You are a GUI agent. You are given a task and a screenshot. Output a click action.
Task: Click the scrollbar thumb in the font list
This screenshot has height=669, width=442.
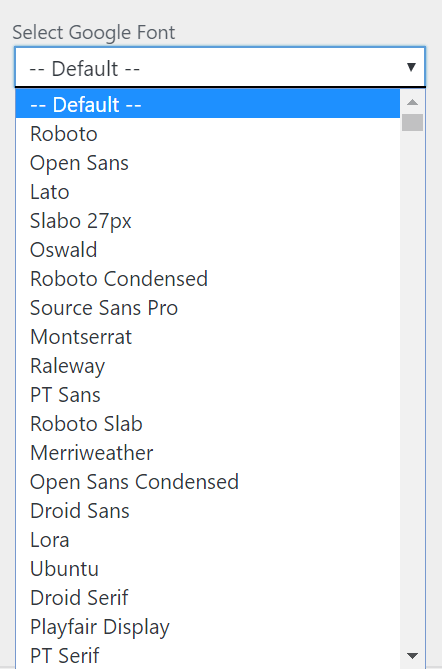412,122
